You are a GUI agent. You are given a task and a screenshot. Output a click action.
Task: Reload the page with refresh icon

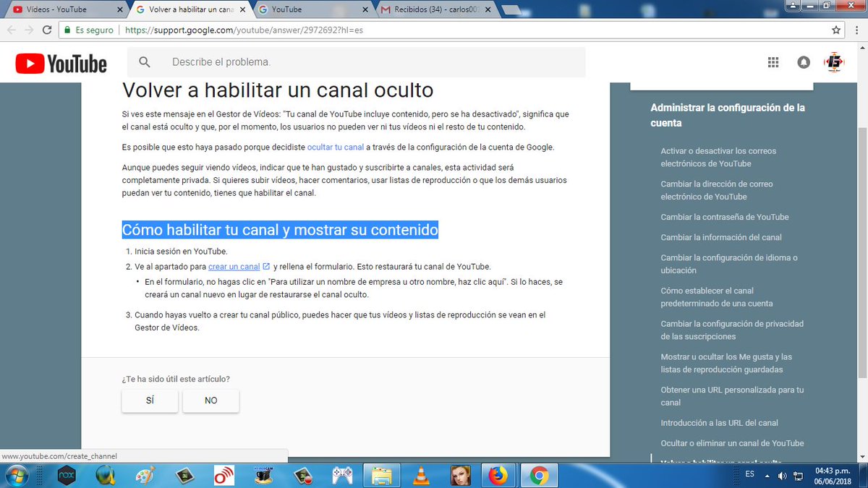pyautogui.click(x=47, y=30)
